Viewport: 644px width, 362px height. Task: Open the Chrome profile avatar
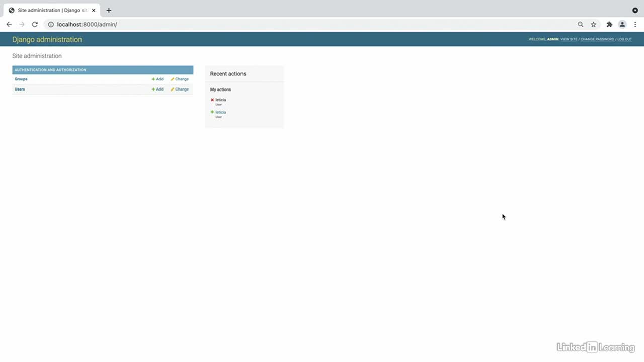(622, 24)
